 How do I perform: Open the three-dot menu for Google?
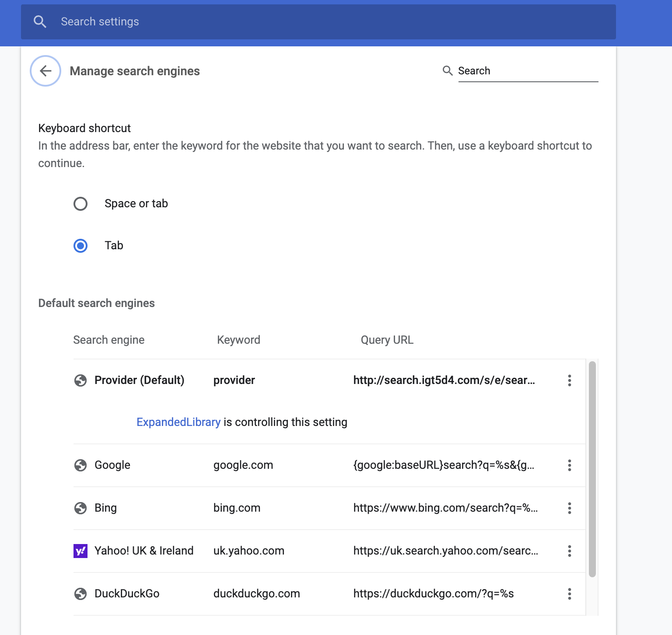point(569,465)
